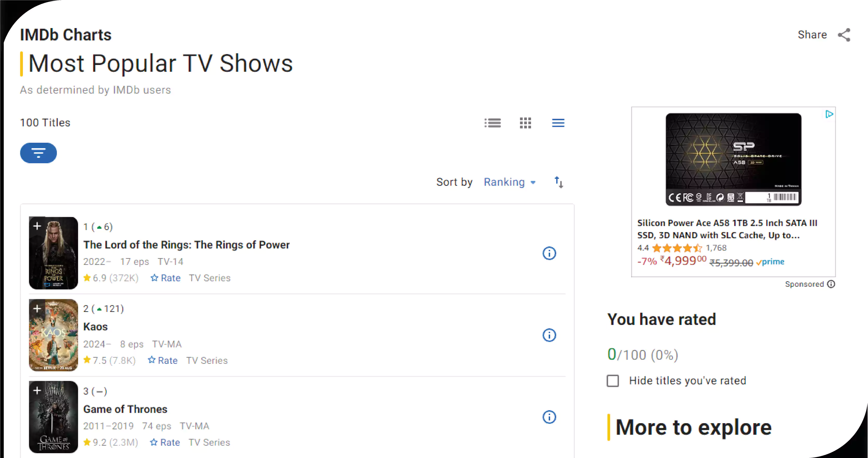Click the 9.2 rating of Game of Thrones
This screenshot has width=868, height=458.
[x=110, y=442]
